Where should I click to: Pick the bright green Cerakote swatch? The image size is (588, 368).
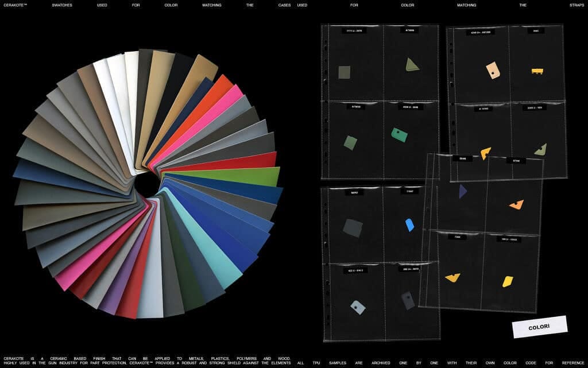241,175
